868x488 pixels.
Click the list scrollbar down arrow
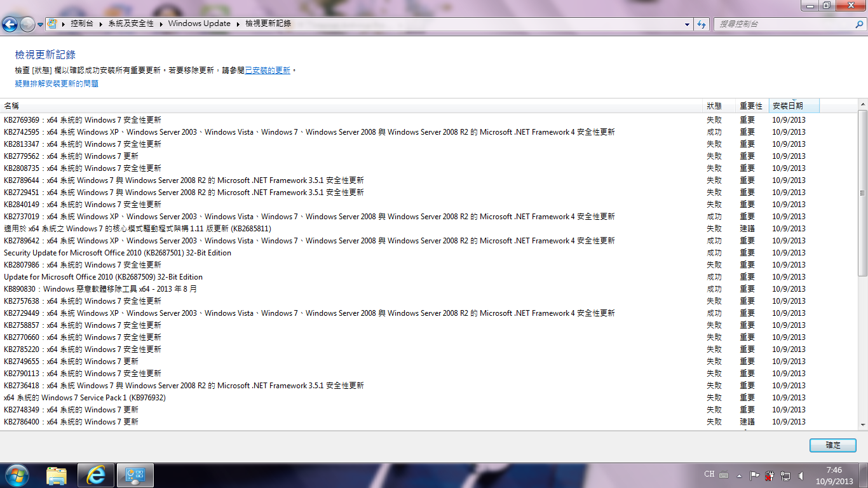pos(862,425)
